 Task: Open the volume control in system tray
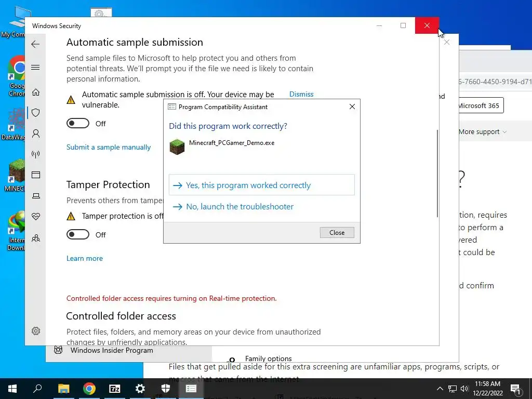pos(464,389)
